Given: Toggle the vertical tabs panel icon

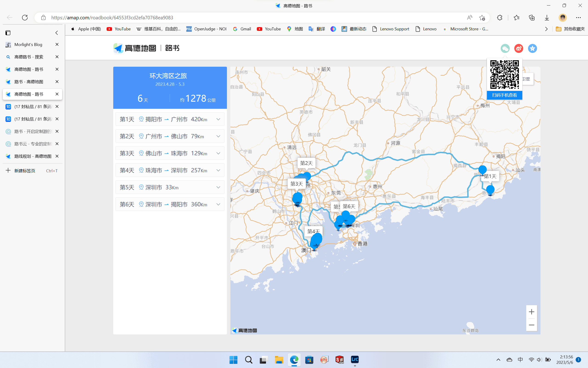Looking at the screenshot, I should pos(8,33).
